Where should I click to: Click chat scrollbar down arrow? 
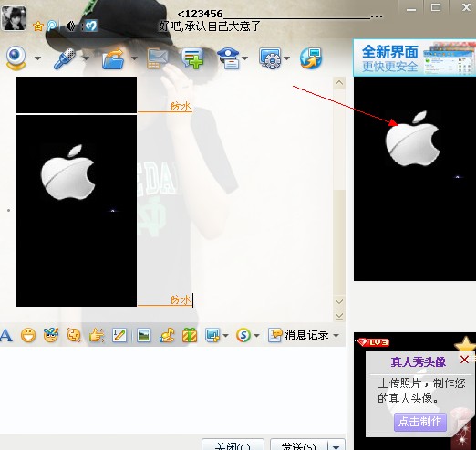[339, 301]
